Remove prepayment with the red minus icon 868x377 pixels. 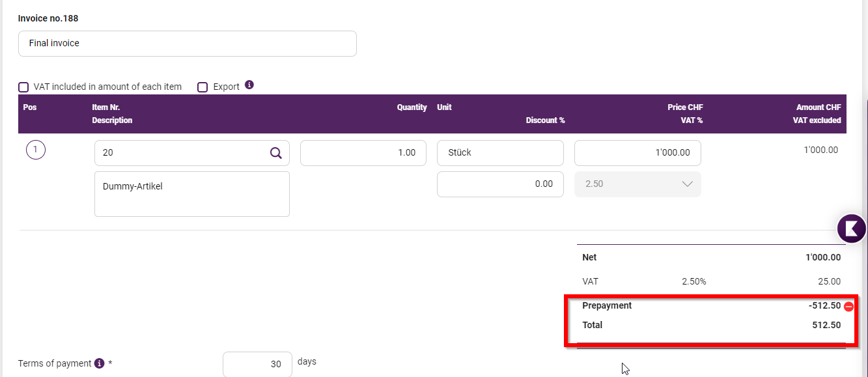(x=848, y=307)
